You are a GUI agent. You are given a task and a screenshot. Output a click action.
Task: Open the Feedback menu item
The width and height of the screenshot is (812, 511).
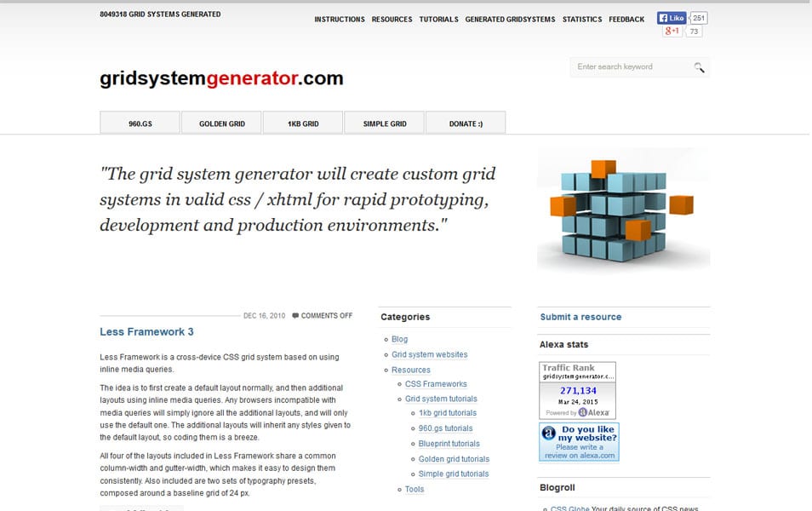[626, 20]
